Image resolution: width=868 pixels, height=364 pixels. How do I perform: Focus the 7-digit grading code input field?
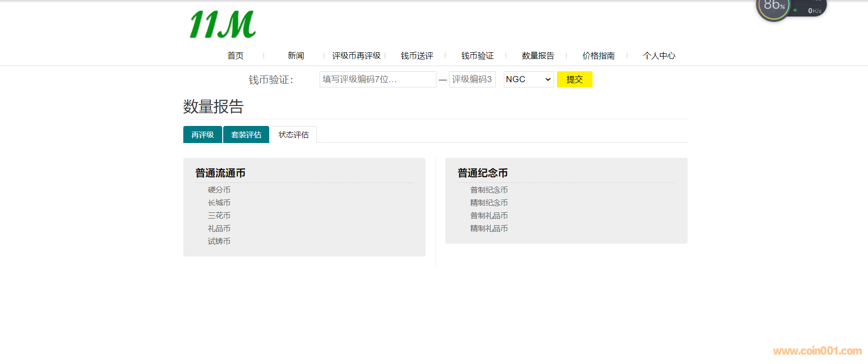377,79
